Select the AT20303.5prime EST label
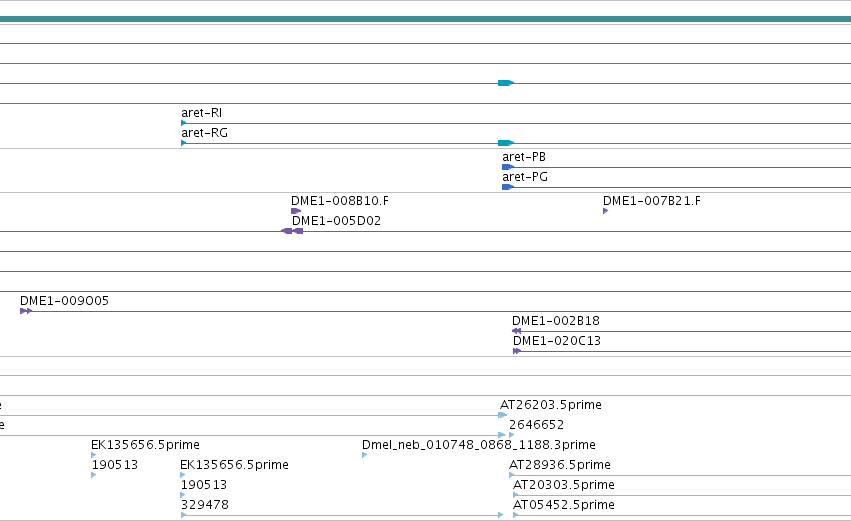The width and height of the screenshot is (851, 521). click(x=564, y=485)
